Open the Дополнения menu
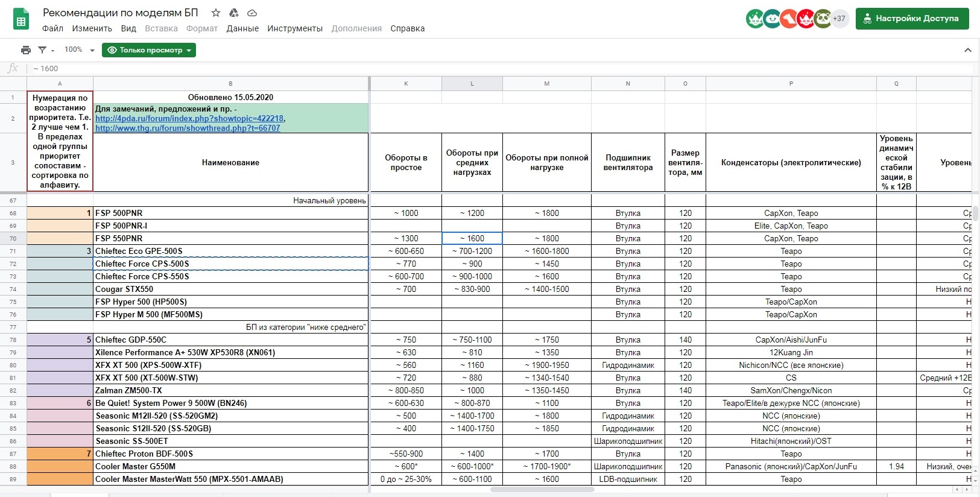Viewport: 980px width, 497px height. point(356,28)
